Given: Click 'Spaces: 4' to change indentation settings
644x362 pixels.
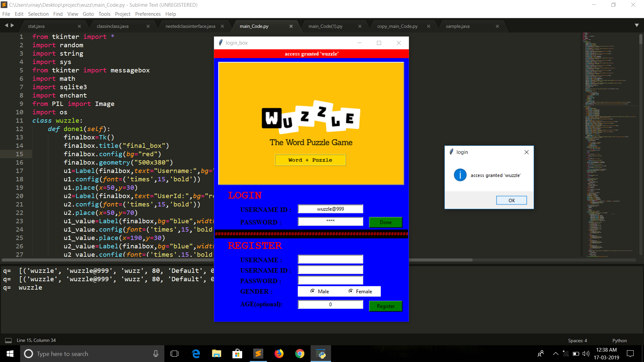Looking at the screenshot, I should click(x=577, y=340).
